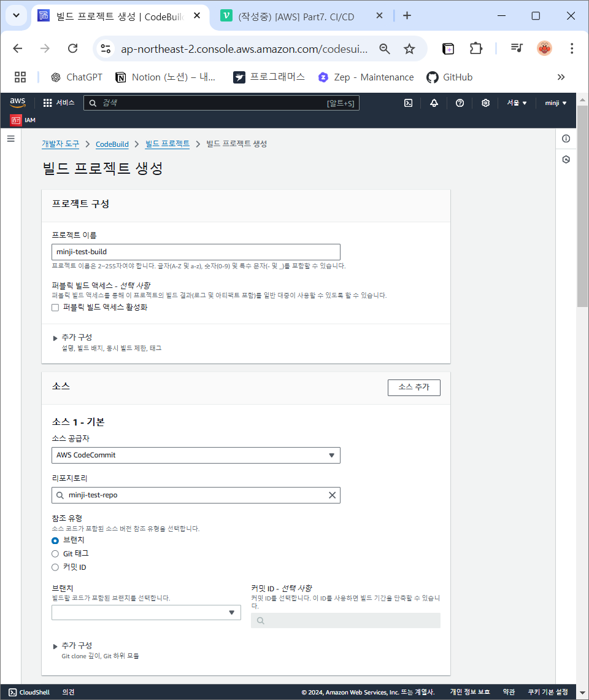Open the 프로그래머스 bookmark
Viewport: 589px width, 700px height.
[x=269, y=77]
